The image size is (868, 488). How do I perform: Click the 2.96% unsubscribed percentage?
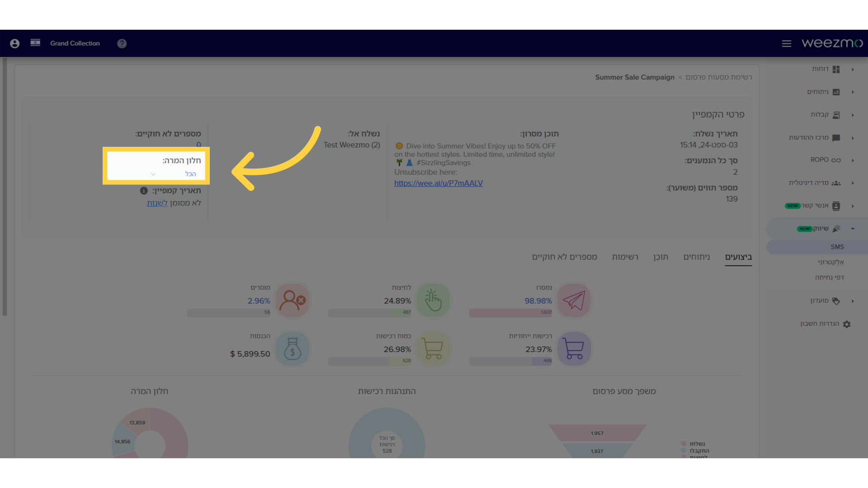point(259,301)
